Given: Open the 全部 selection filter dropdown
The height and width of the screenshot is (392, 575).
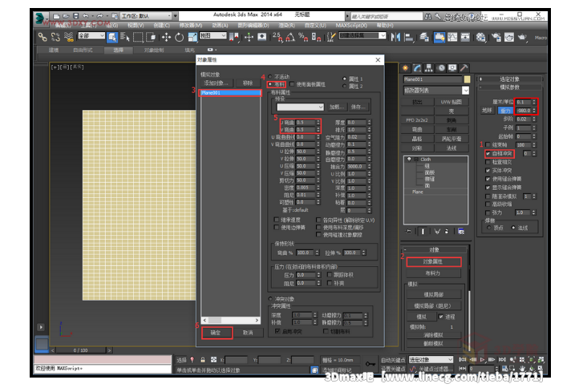Looking at the screenshot, I should 91,35.
